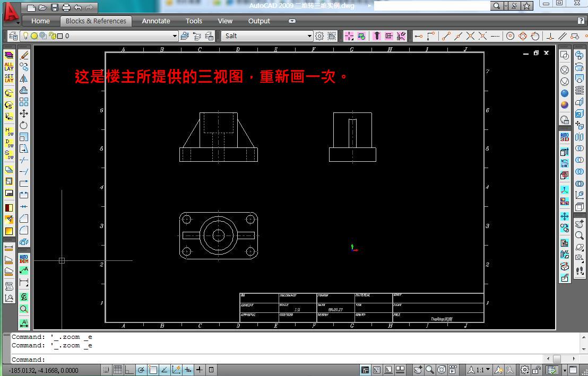Toggle Ortho Mode in status bar

(x=129, y=370)
